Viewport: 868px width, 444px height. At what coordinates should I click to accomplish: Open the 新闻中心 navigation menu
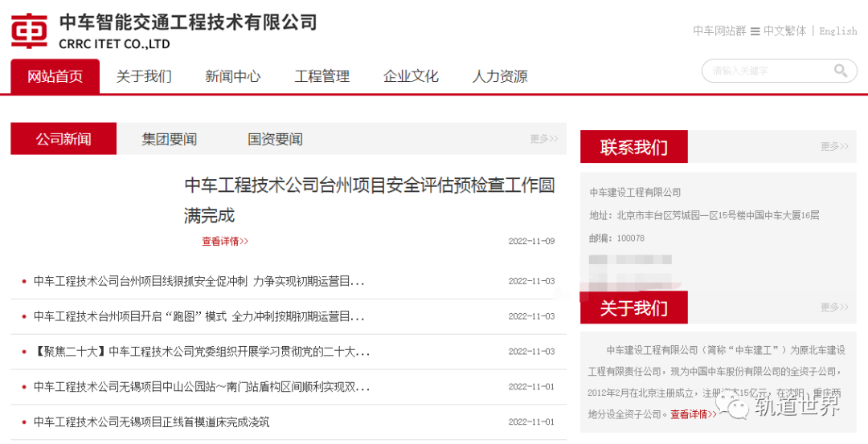(x=232, y=76)
